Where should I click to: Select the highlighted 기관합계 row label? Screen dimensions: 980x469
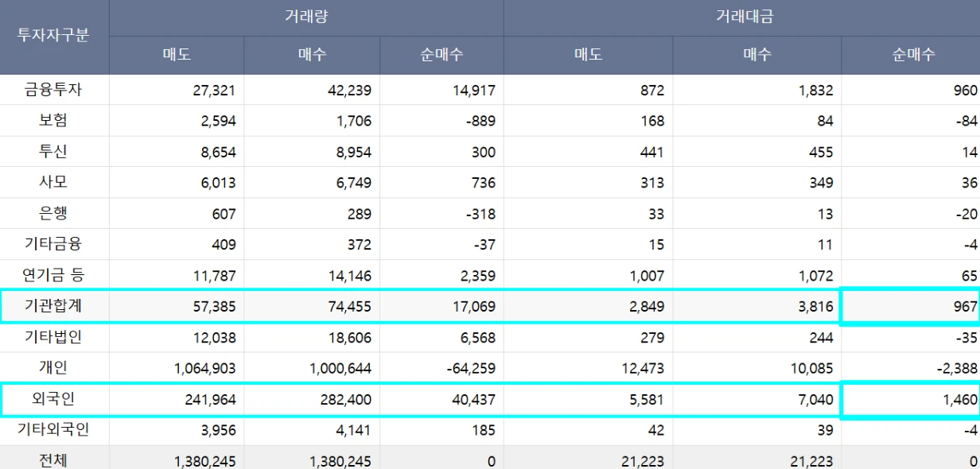[x=53, y=307]
